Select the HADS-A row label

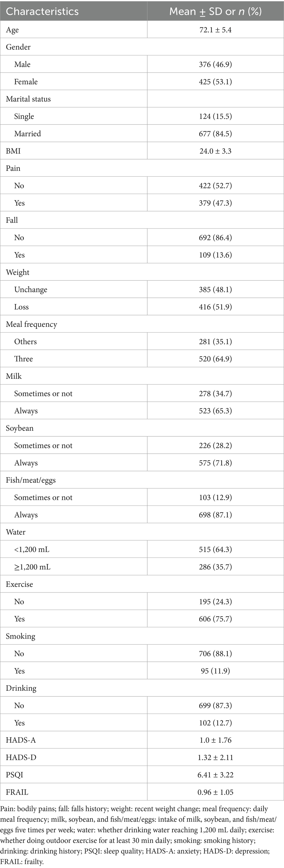point(21,740)
